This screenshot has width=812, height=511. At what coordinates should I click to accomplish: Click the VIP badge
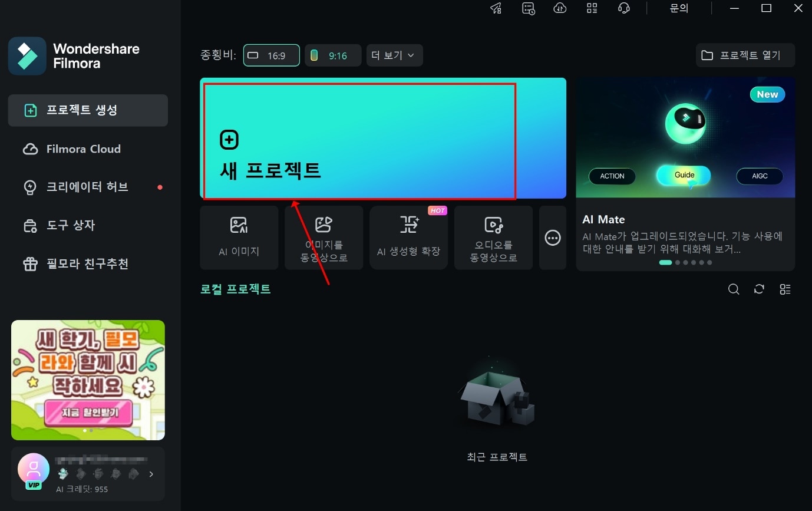tap(33, 485)
